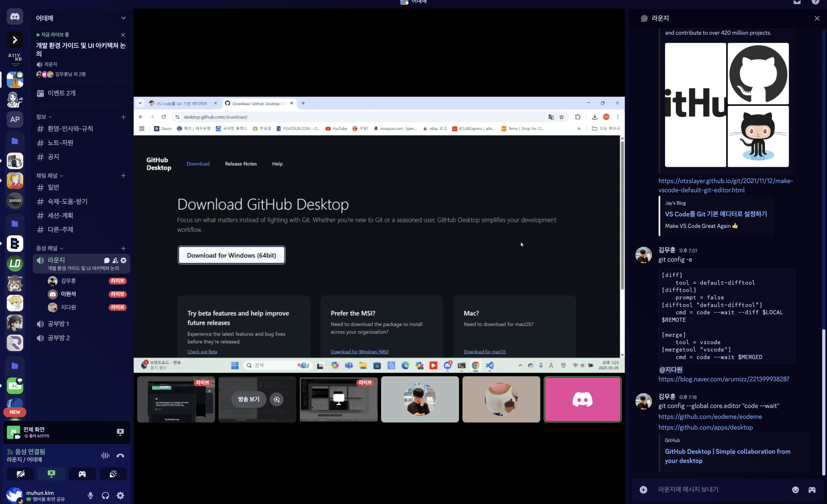Open Discord direct messages home icon

(15, 17)
